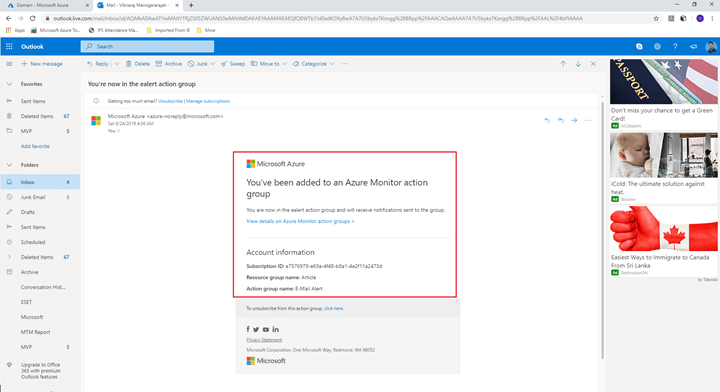Viewport: 720px width, 392px height.
Task: Click Add favorite link
Action: click(x=35, y=146)
